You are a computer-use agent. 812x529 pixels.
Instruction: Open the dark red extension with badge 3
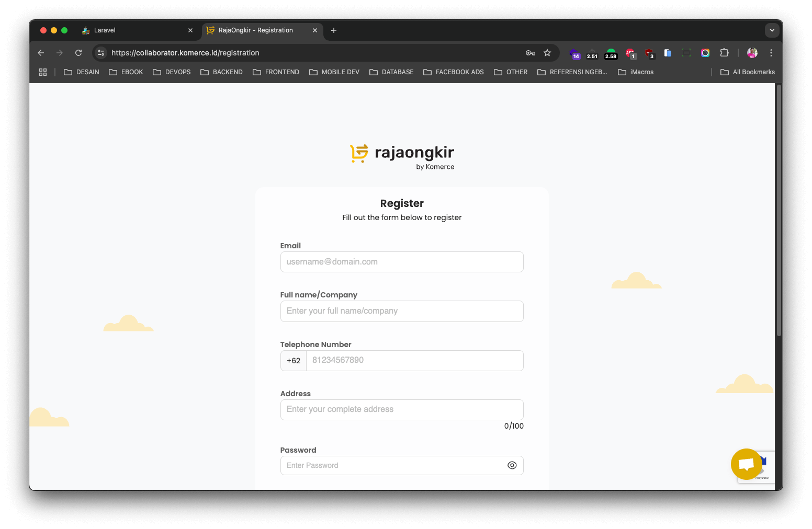tap(649, 53)
